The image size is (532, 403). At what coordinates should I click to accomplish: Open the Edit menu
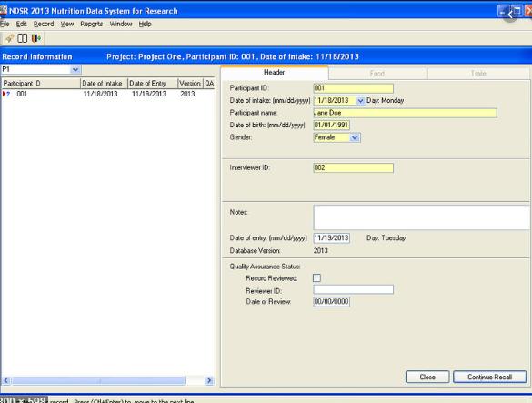pyautogui.click(x=21, y=24)
